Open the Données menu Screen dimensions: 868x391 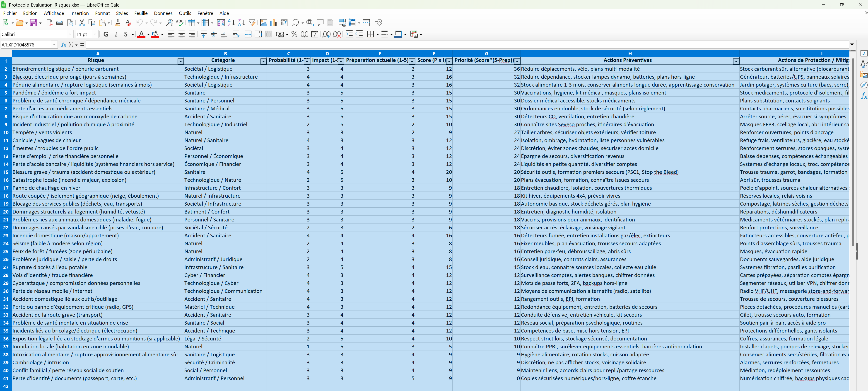[163, 13]
